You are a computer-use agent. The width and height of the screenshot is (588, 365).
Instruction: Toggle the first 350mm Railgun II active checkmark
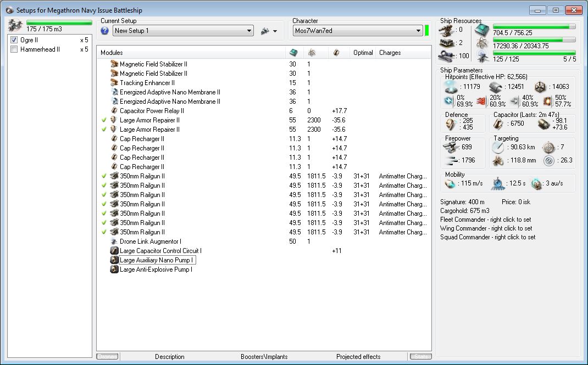click(104, 176)
